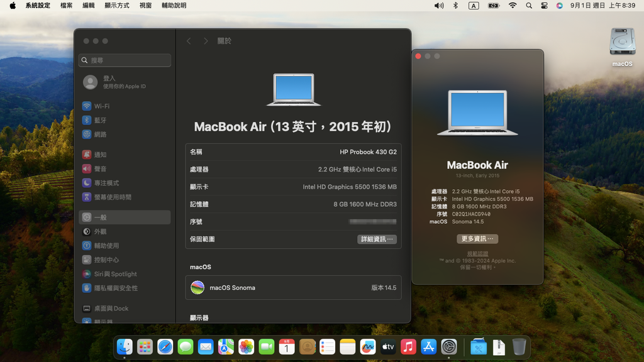Click the Bluetooth icon in menu bar
Image resolution: width=644 pixels, height=362 pixels.
[x=455, y=5]
